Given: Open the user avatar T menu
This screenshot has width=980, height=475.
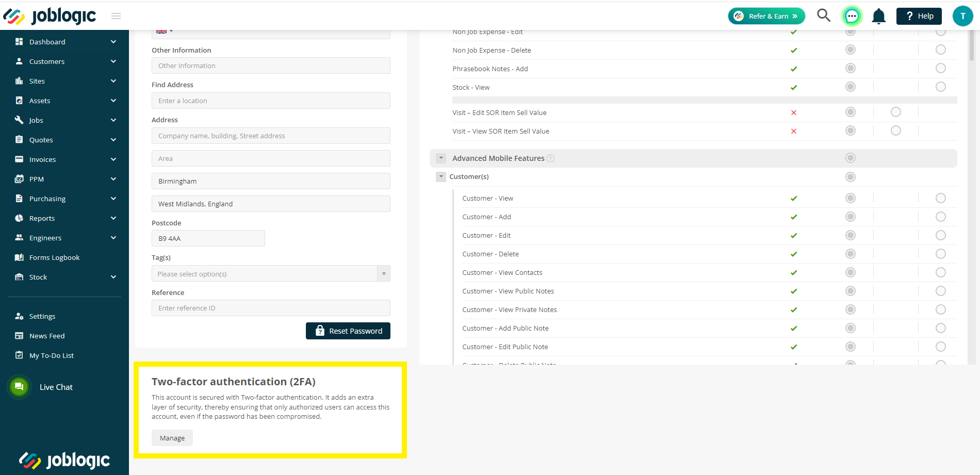Looking at the screenshot, I should 962,16.
